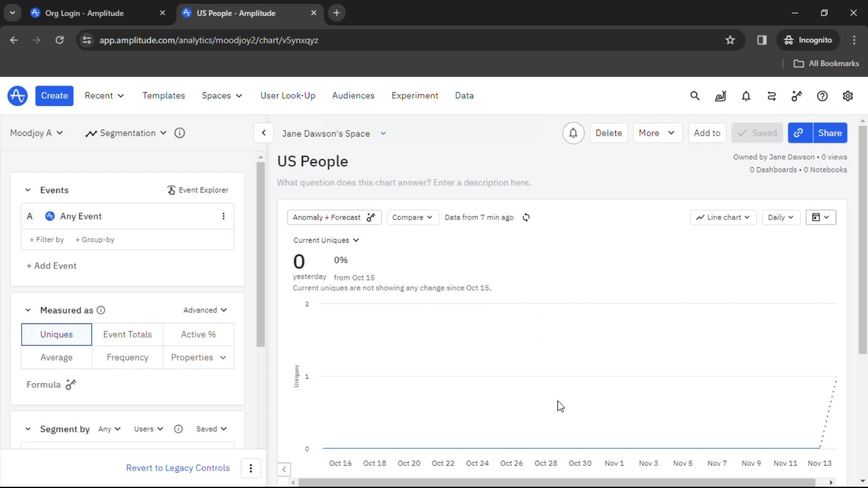Screen dimensions: 868x488
Task: Open the Advanced dropdown
Action: click(205, 310)
